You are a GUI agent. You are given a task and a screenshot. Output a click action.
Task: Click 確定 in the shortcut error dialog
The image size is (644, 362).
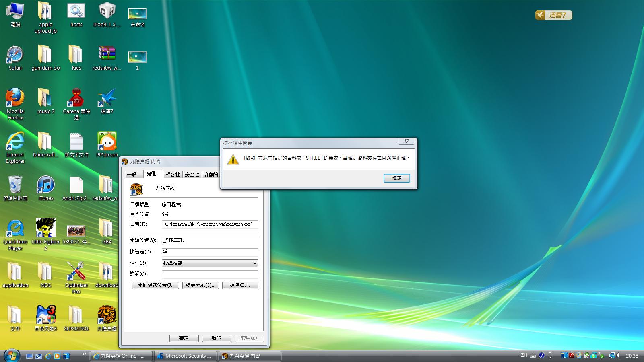[x=396, y=178]
